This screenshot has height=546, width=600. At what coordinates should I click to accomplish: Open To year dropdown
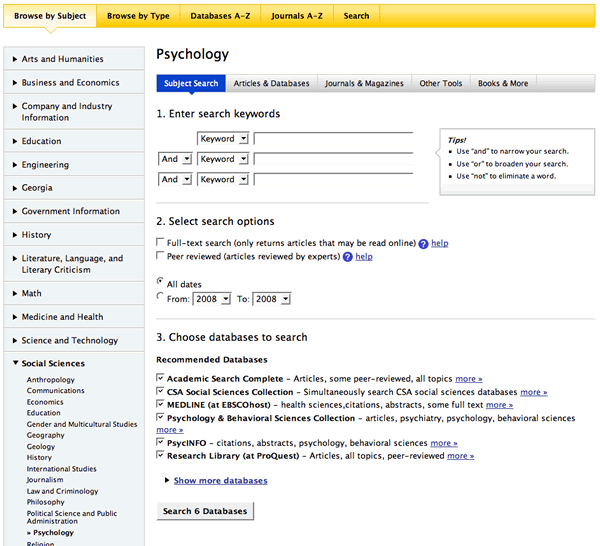(272, 299)
